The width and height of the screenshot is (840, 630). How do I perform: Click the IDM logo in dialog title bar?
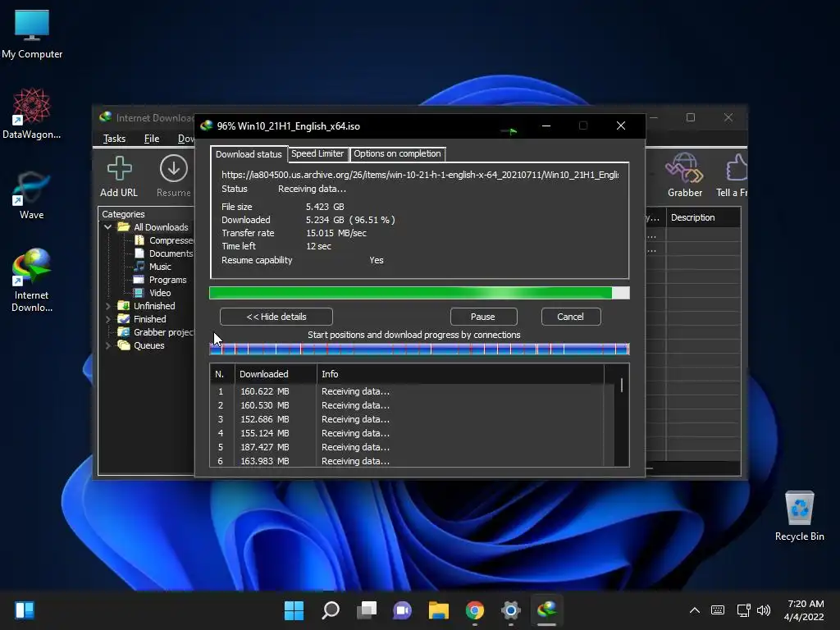(x=206, y=126)
